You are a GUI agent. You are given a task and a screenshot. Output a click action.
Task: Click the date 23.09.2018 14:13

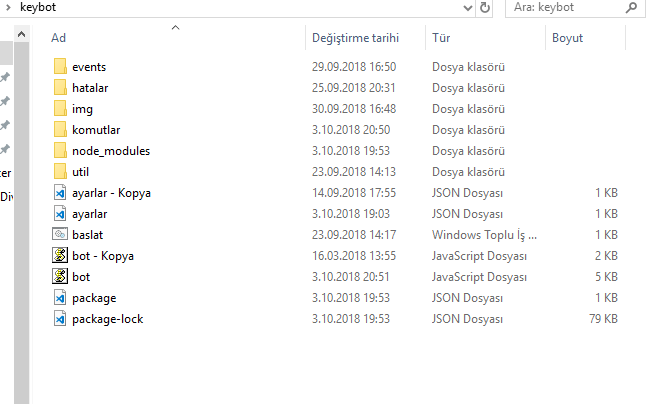(354, 172)
